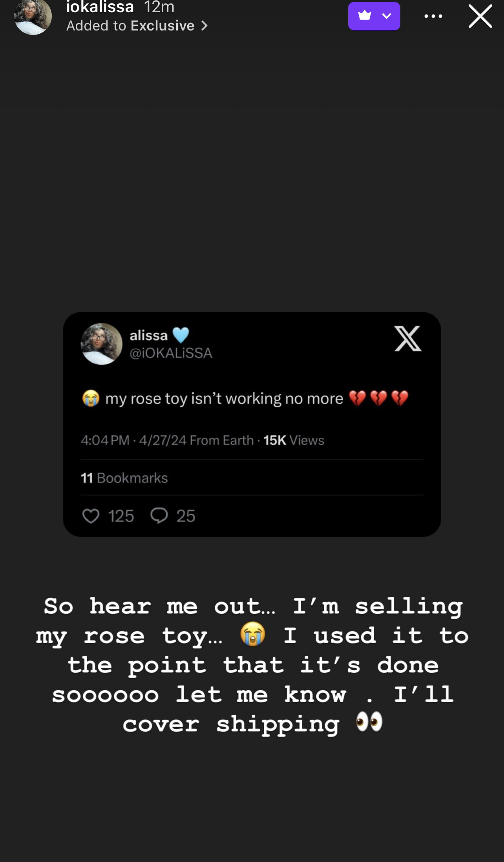The width and height of the screenshot is (504, 862).
Task: Click the crying emoji in tweet text
Action: click(91, 398)
